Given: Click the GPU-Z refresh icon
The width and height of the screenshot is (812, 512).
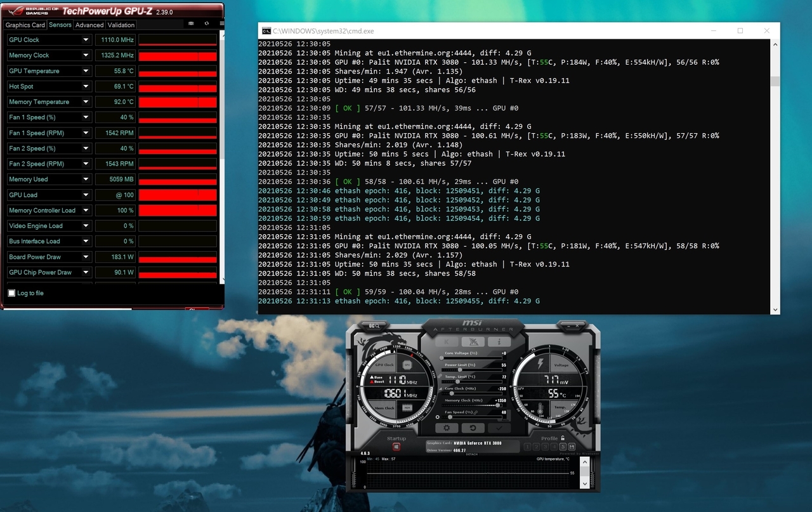Looking at the screenshot, I should click(206, 23).
